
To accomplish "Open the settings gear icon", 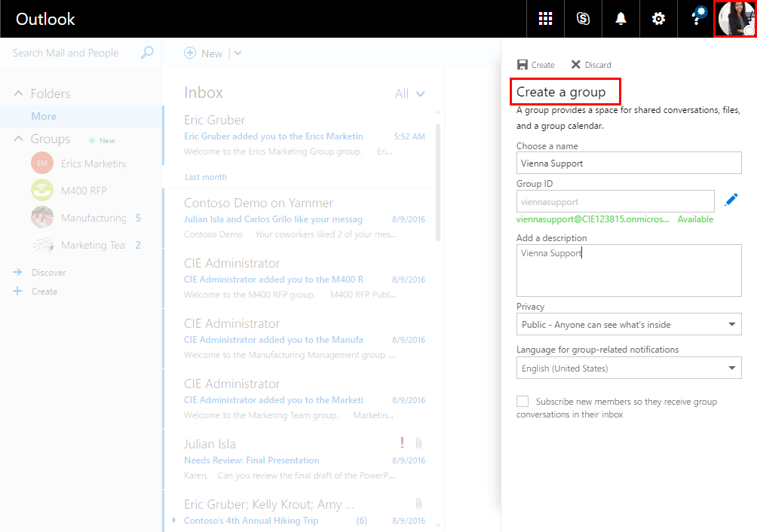I will (x=658, y=19).
